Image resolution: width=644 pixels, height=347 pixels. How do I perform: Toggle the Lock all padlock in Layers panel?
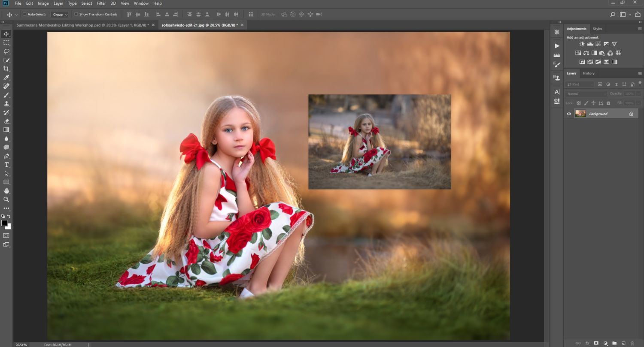pos(608,103)
